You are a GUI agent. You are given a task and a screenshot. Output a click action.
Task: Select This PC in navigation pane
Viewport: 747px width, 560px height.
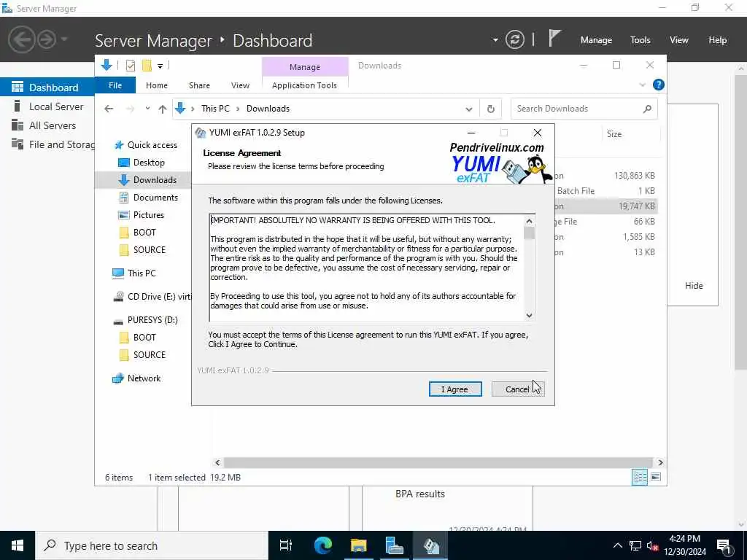(141, 273)
